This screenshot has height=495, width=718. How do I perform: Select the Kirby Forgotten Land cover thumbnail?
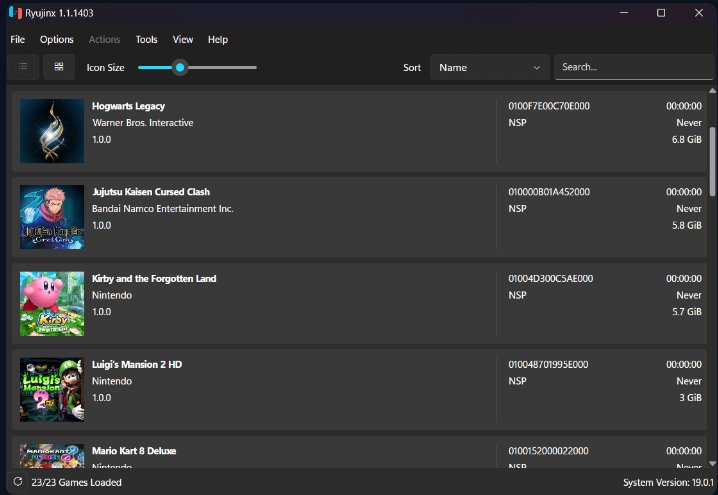[52, 304]
